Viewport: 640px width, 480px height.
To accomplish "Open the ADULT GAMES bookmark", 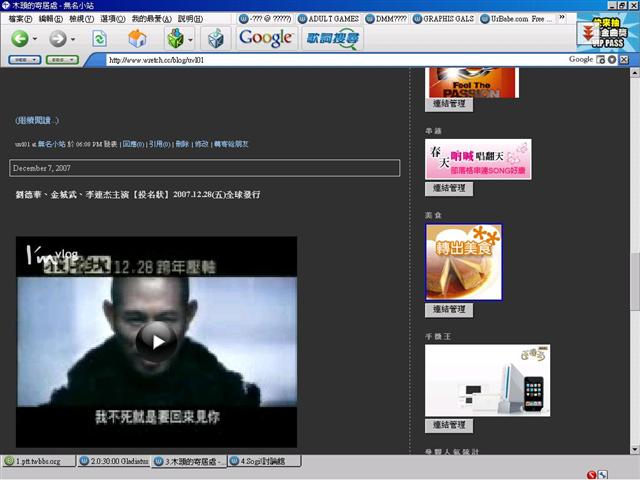I will click(x=329, y=19).
